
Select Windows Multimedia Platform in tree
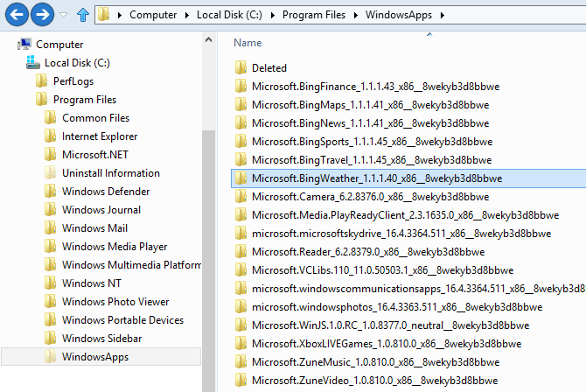[131, 265]
